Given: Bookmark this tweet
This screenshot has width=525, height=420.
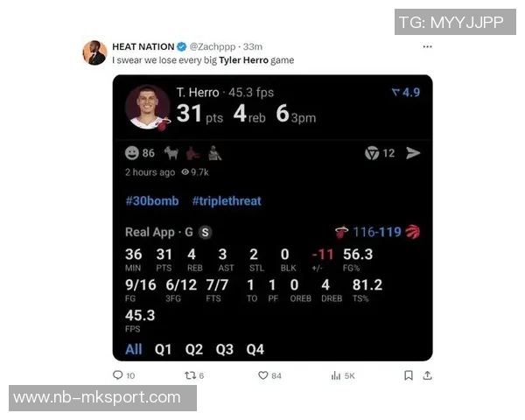Looking at the screenshot, I should pos(408,375).
